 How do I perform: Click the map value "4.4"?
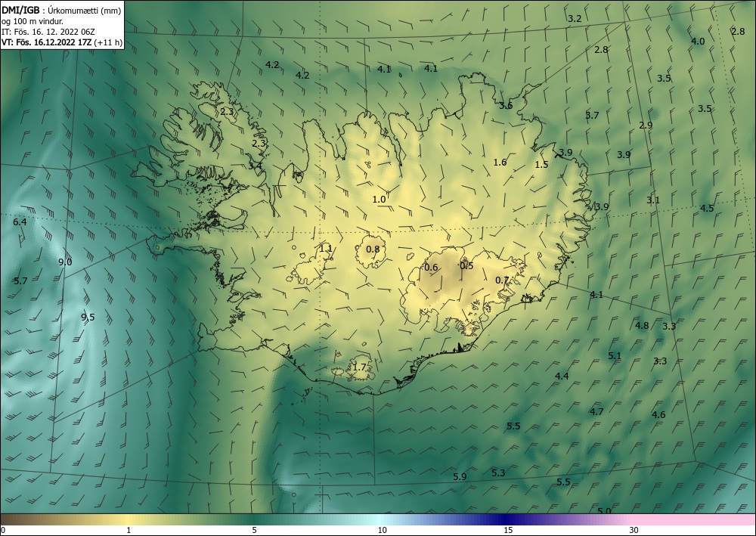[562, 376]
